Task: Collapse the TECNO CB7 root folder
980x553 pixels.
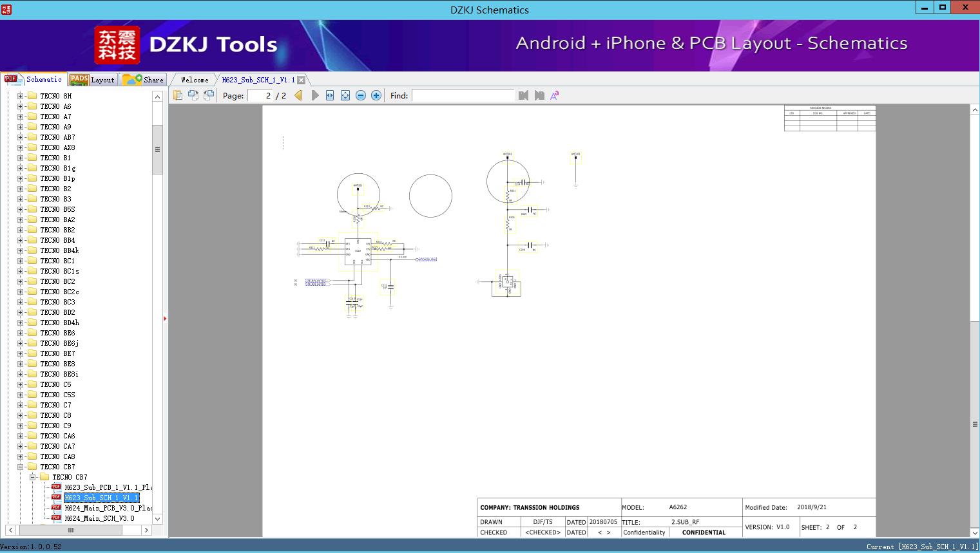Action: [x=21, y=467]
